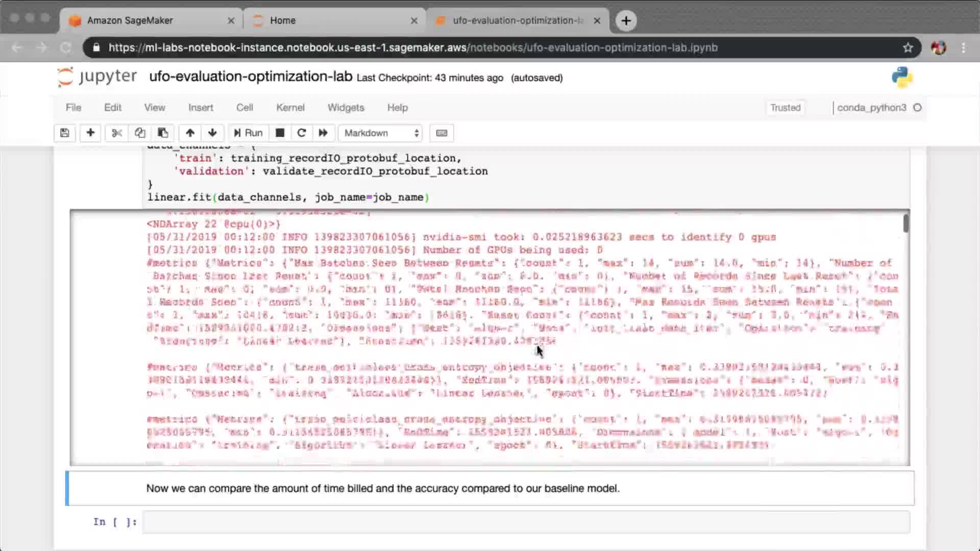Click into the empty code cell input
Viewport: 980px width, 551px height.
[x=526, y=522]
